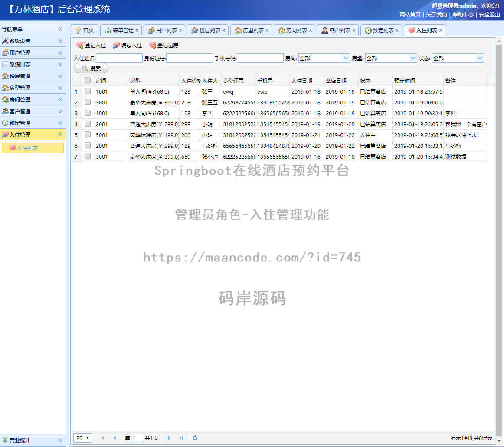
Task: Click the 入住姓名 input field
Action: (x=119, y=58)
